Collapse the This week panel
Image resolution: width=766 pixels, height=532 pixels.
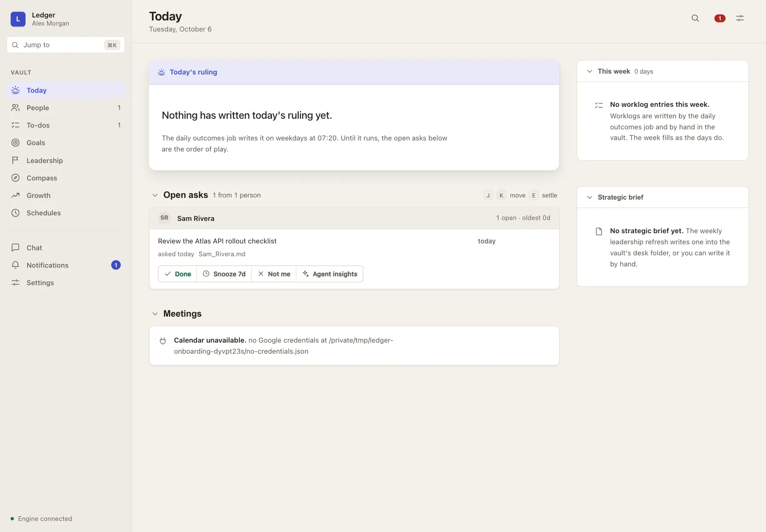[x=589, y=72]
